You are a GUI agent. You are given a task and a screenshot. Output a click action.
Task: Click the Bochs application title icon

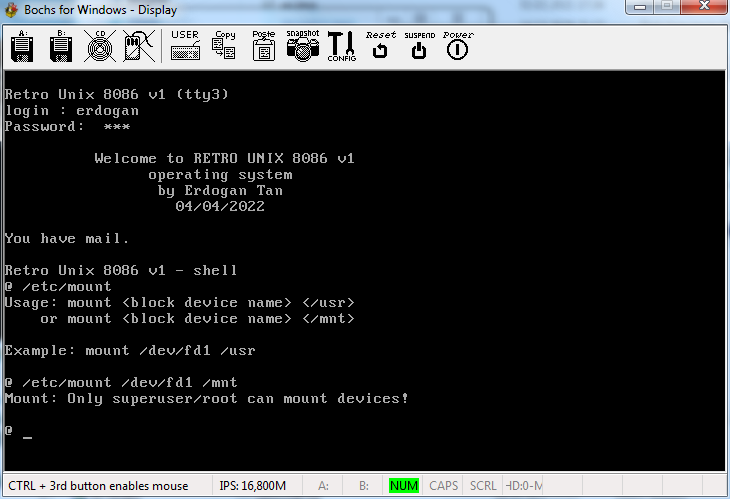tap(12, 10)
